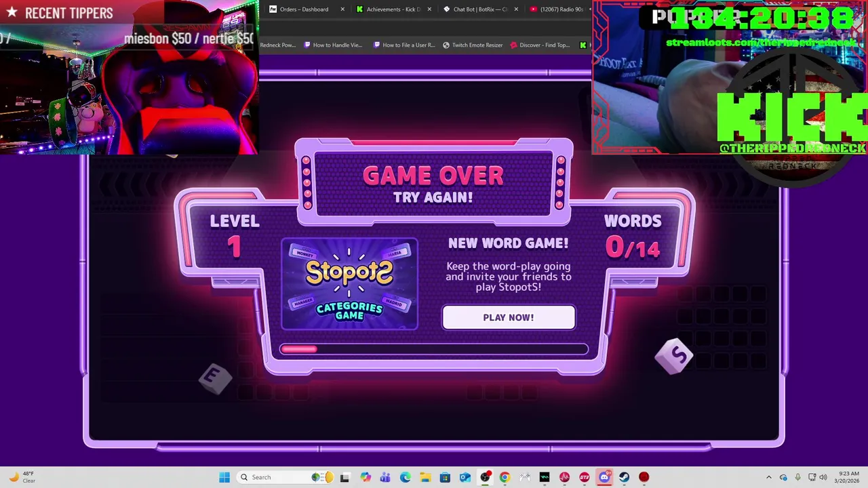Click the YouTube favicon on Radio tab

pyautogui.click(x=533, y=9)
